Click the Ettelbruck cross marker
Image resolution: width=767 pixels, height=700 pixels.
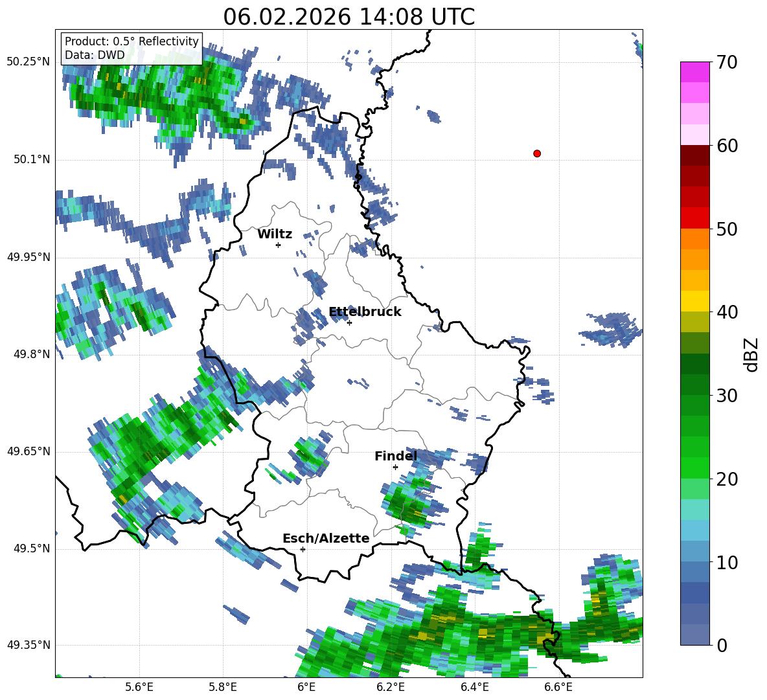click(x=349, y=322)
